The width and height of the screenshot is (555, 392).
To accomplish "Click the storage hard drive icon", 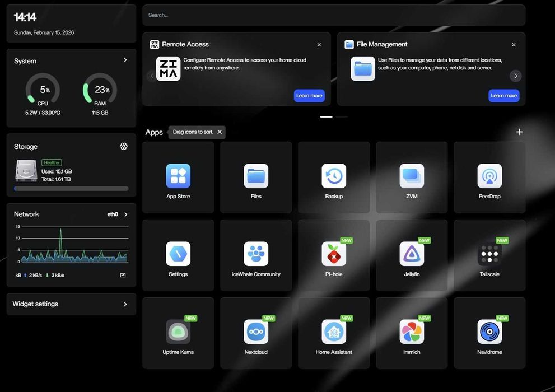I will pyautogui.click(x=26, y=171).
